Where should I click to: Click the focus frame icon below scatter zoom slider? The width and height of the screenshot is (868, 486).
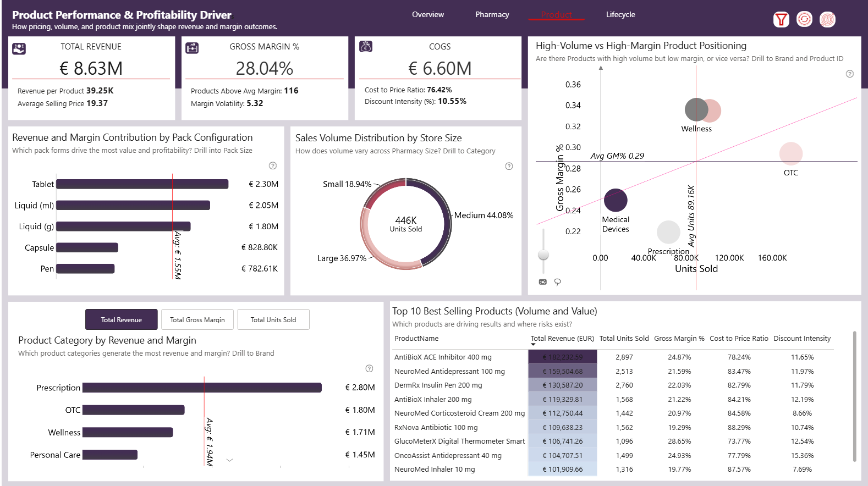(x=543, y=282)
